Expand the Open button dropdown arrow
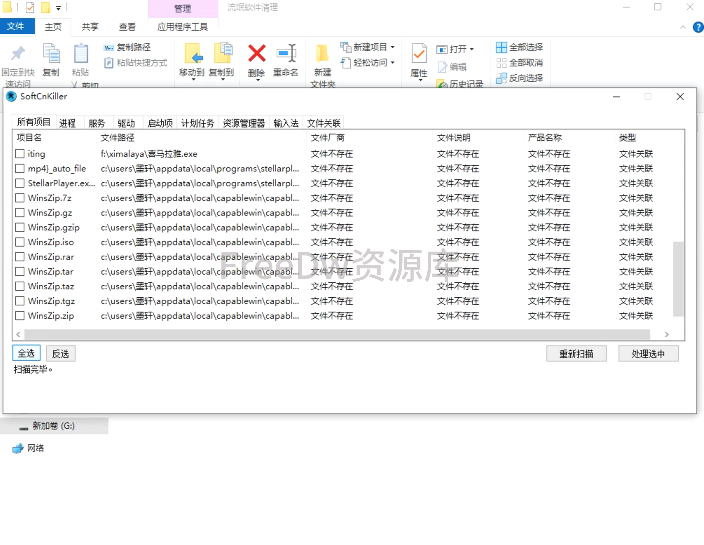This screenshot has width=704, height=545. point(471,49)
